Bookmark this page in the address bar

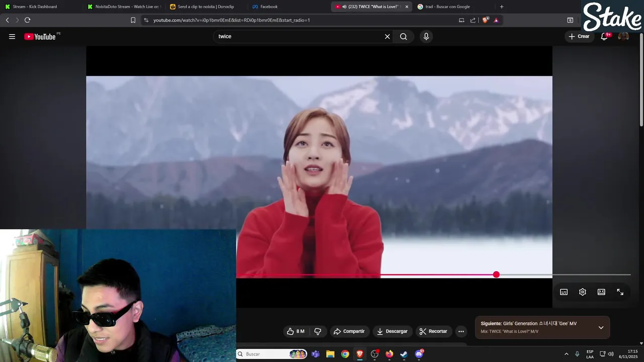pos(133,20)
